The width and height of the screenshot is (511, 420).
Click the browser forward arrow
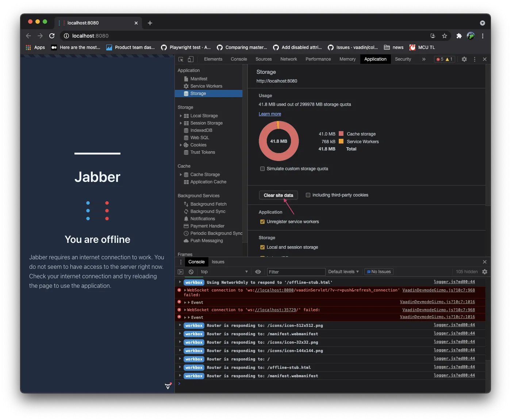click(x=40, y=36)
